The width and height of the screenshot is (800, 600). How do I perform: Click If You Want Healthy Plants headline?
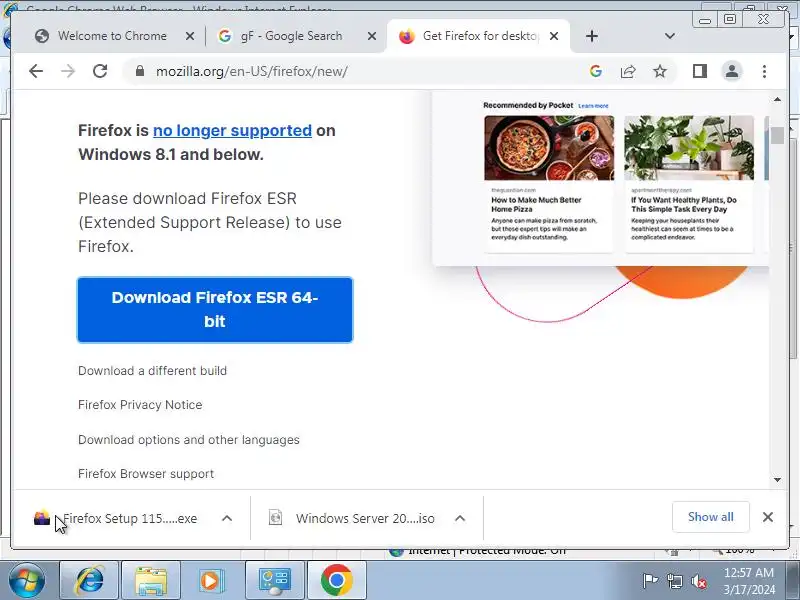[684, 205]
